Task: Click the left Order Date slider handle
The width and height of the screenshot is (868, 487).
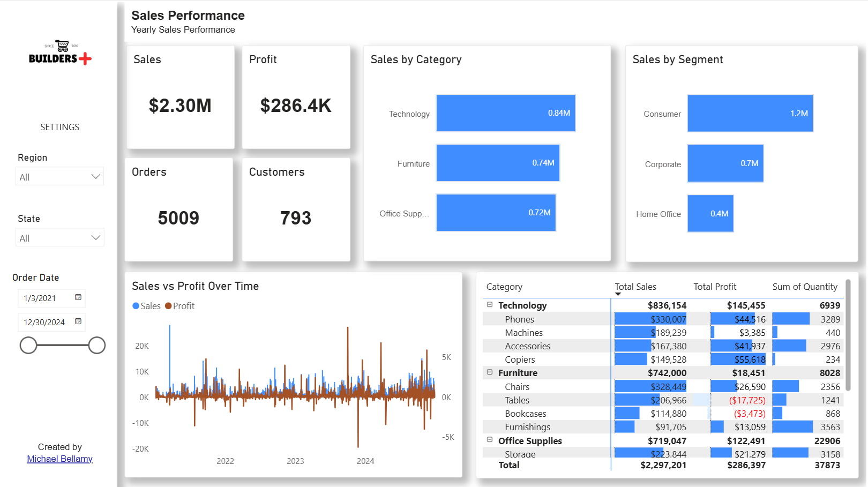Action: 28,346
